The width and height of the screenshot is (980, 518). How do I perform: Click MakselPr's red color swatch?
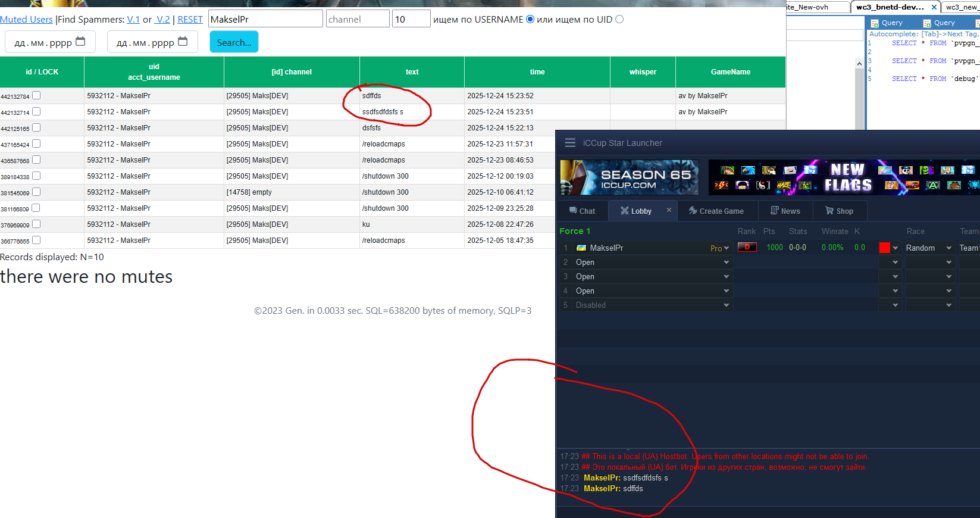coord(885,248)
